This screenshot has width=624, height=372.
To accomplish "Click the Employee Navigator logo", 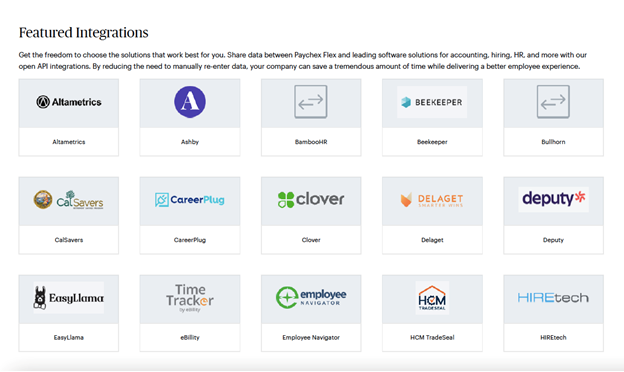I will coord(311,297).
